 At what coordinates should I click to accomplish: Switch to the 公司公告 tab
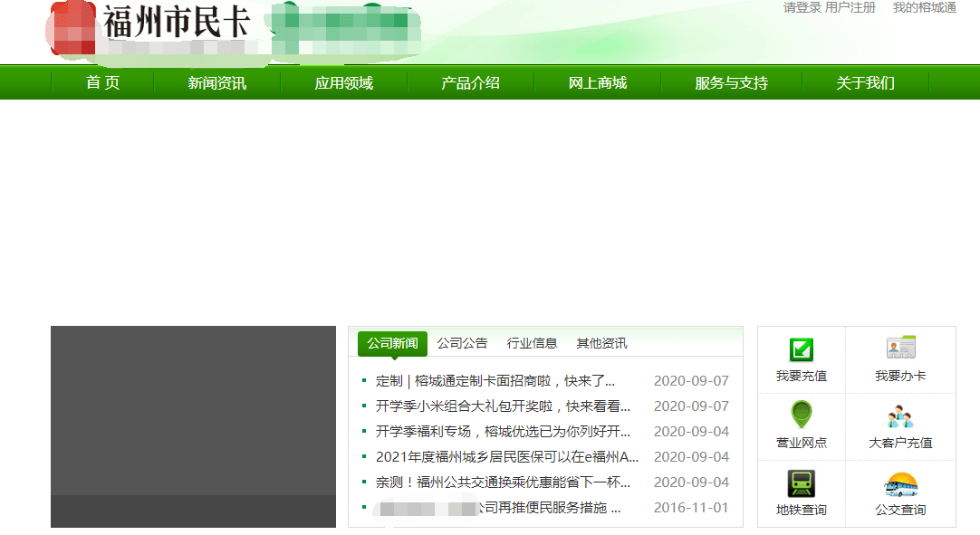[462, 343]
